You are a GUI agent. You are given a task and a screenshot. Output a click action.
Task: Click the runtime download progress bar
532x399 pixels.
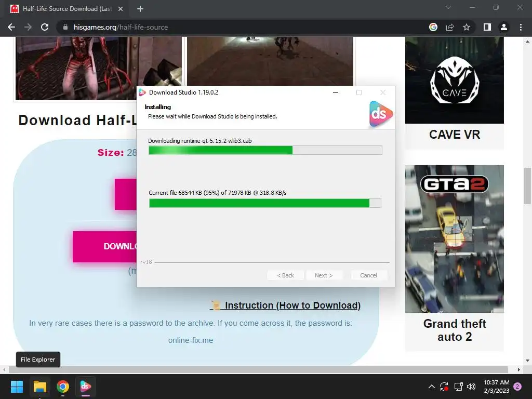(265, 150)
